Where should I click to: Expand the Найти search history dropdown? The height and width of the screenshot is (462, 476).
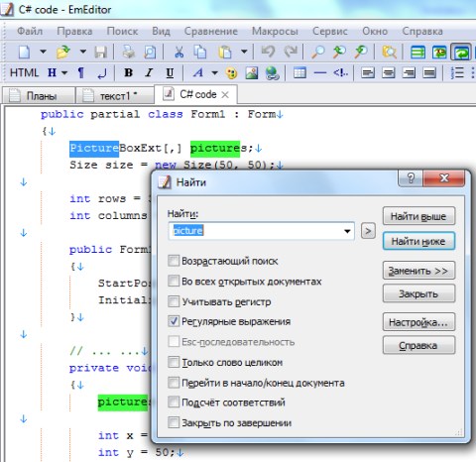pos(347,231)
